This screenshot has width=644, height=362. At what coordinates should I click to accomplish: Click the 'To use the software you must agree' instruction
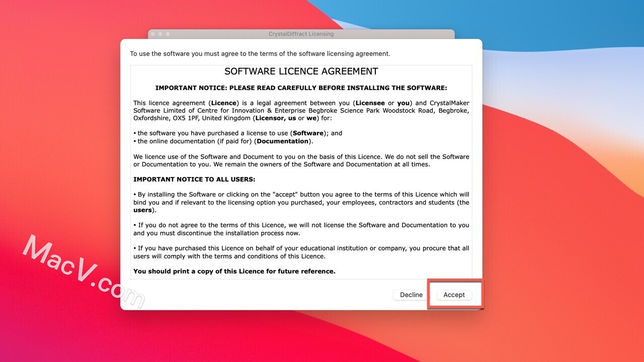click(260, 54)
